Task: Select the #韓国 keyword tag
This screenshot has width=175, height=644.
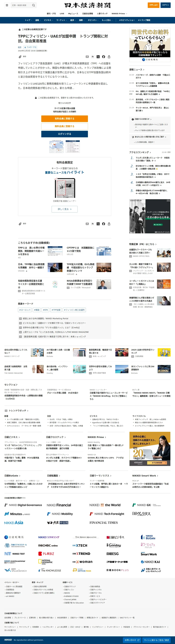Action: point(37,310)
